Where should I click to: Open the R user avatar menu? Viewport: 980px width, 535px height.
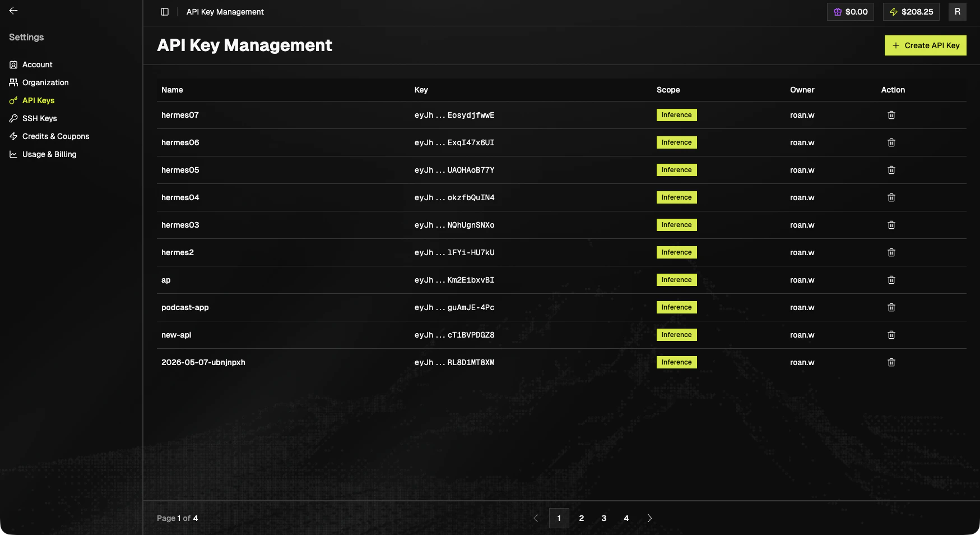tap(957, 12)
